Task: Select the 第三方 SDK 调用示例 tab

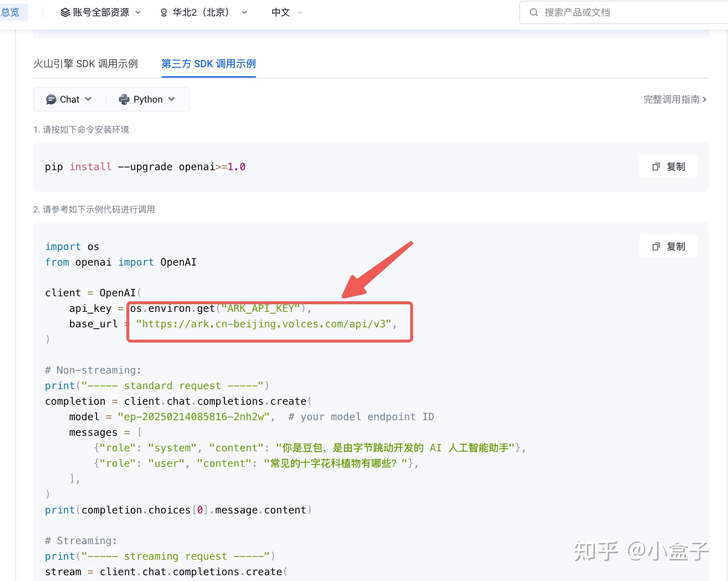Action: (208, 64)
